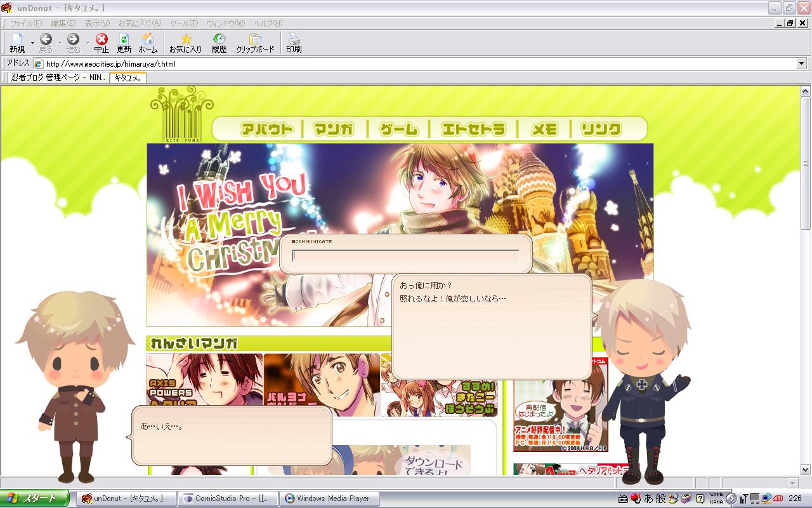Open the ツール(T) menu

[x=184, y=23]
